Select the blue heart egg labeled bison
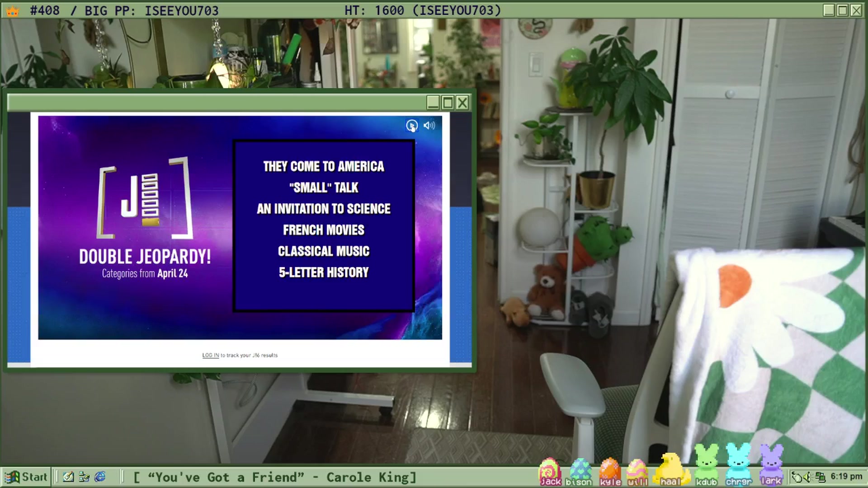 (579, 472)
